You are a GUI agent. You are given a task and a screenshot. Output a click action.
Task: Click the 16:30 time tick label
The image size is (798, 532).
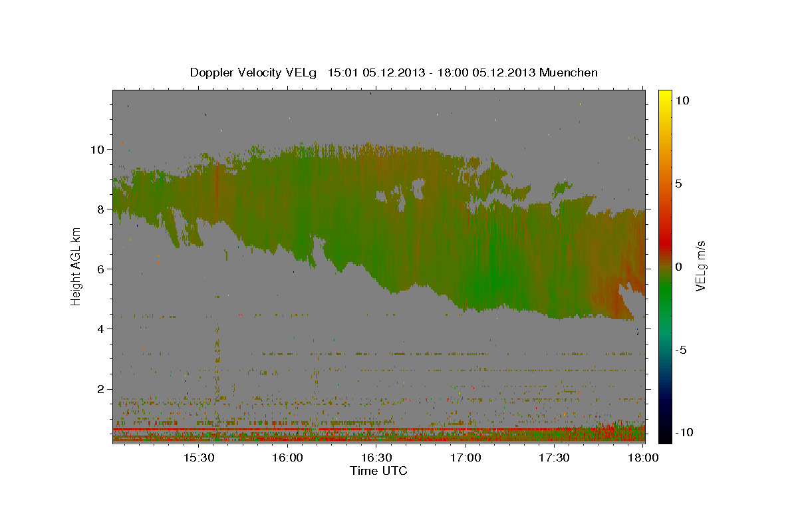pos(376,458)
